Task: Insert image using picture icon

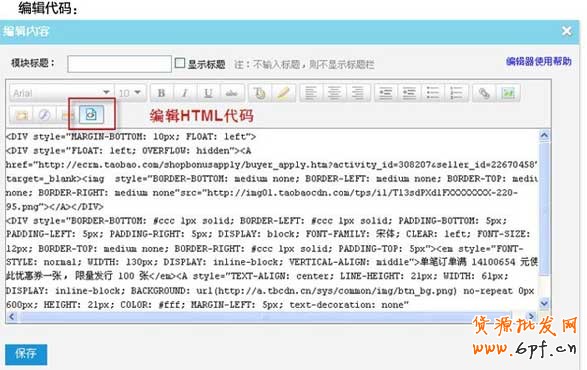Action: 508,93
